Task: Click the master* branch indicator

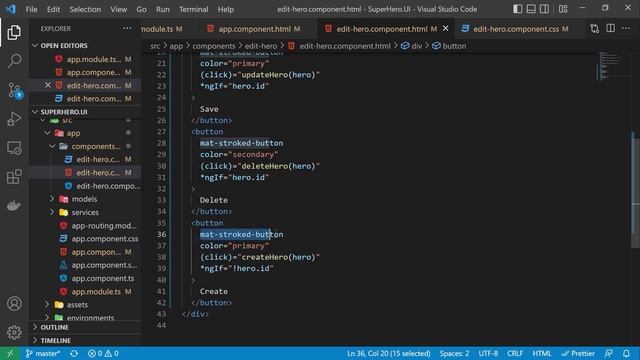Action: 43,353
